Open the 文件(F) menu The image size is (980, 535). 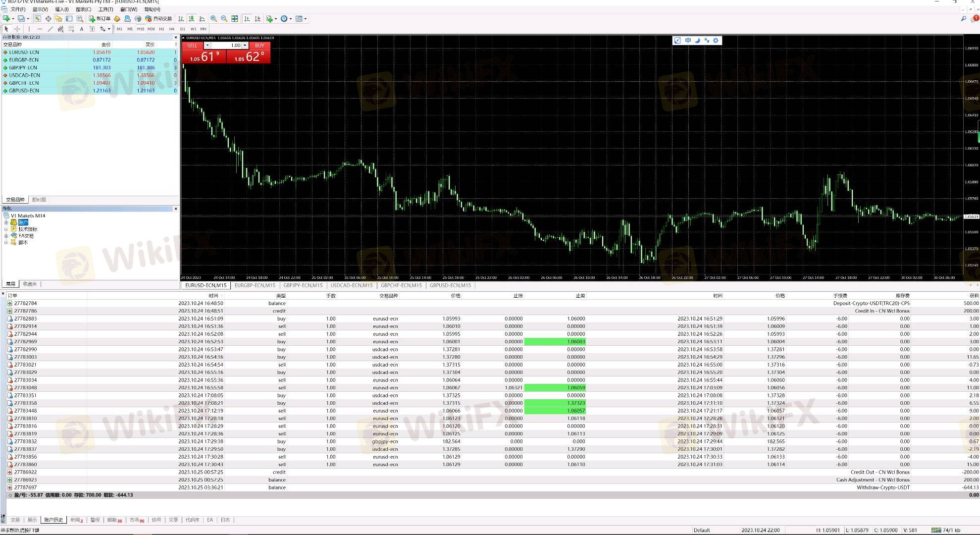pos(18,9)
